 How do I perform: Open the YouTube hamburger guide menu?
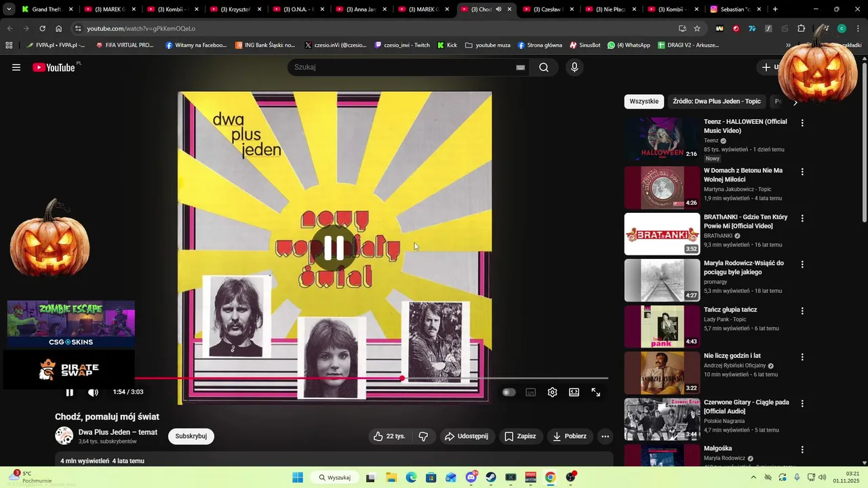click(x=16, y=67)
